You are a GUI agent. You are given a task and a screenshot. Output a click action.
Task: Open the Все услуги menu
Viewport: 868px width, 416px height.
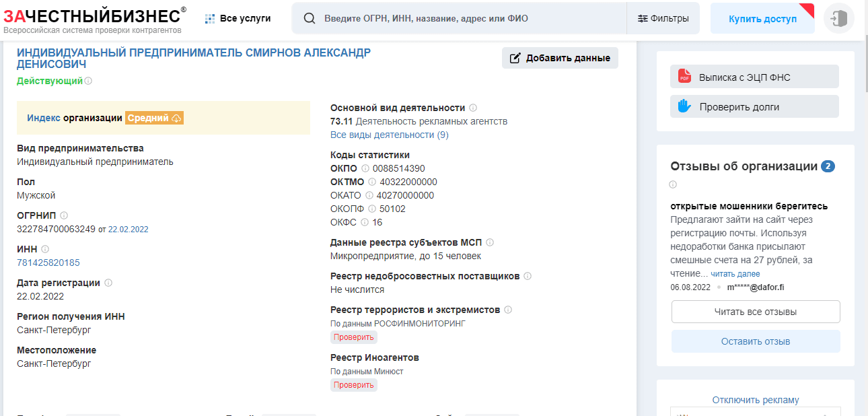[238, 19]
